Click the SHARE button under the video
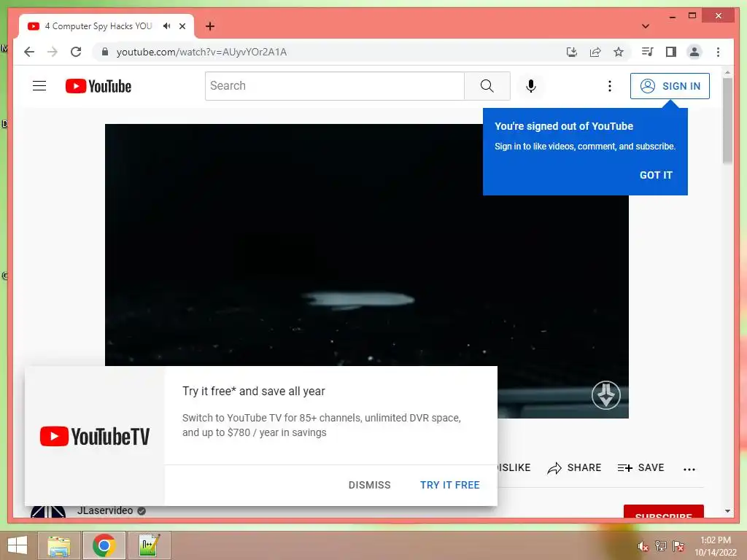Image resolution: width=747 pixels, height=560 pixels. [x=574, y=467]
